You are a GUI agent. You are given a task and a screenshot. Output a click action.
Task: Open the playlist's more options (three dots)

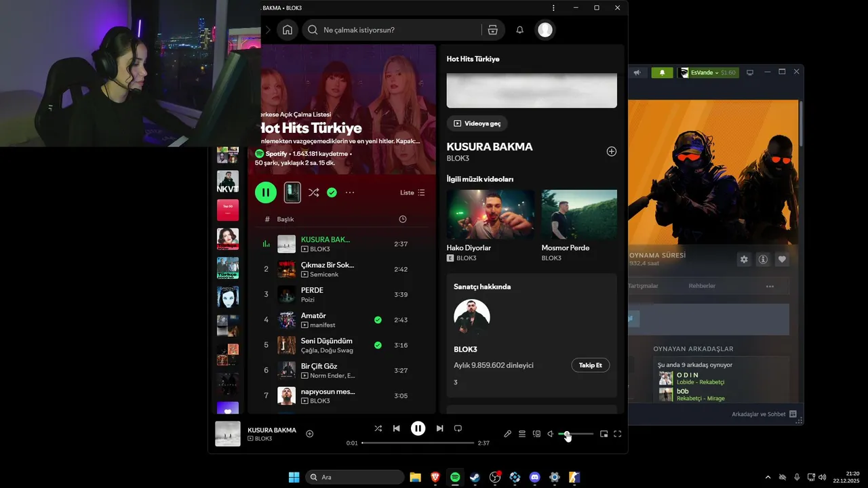point(350,192)
